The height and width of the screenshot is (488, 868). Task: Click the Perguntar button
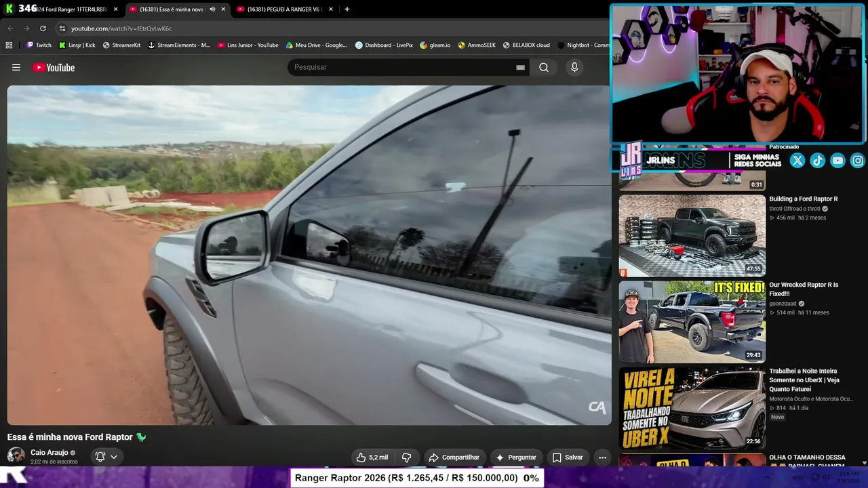[x=515, y=457]
